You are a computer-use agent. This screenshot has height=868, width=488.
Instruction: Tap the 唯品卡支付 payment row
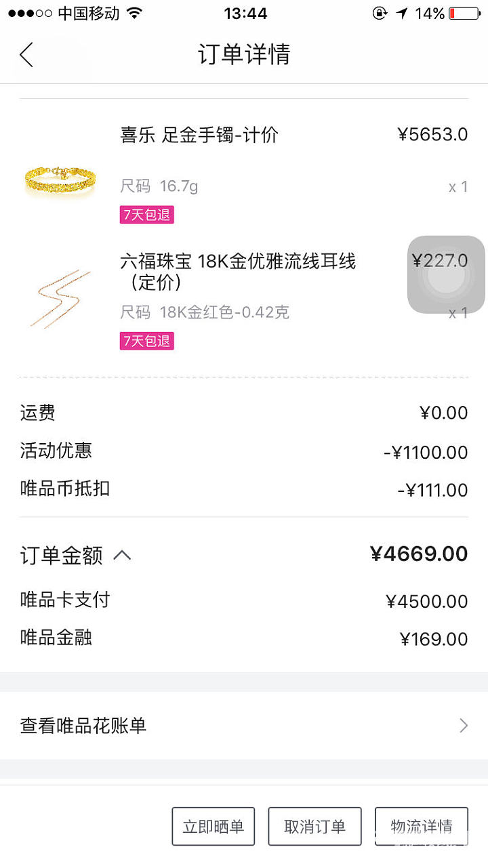tap(244, 600)
